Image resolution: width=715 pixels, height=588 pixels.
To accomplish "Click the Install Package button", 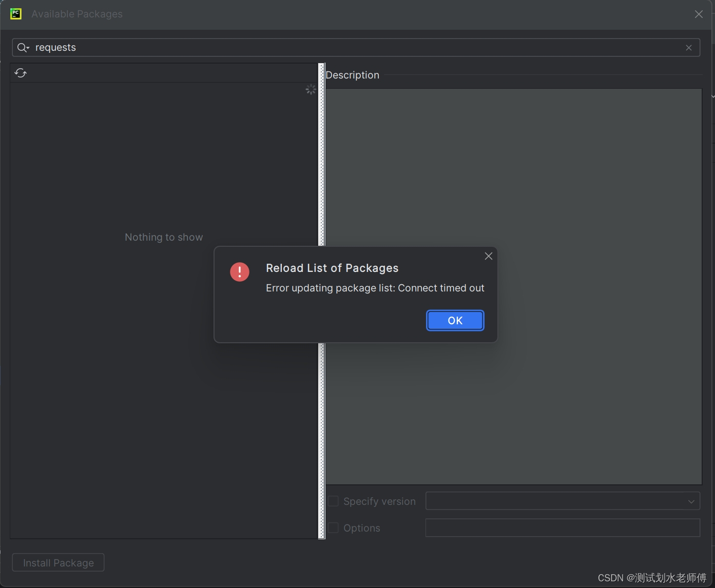I will [x=59, y=562].
